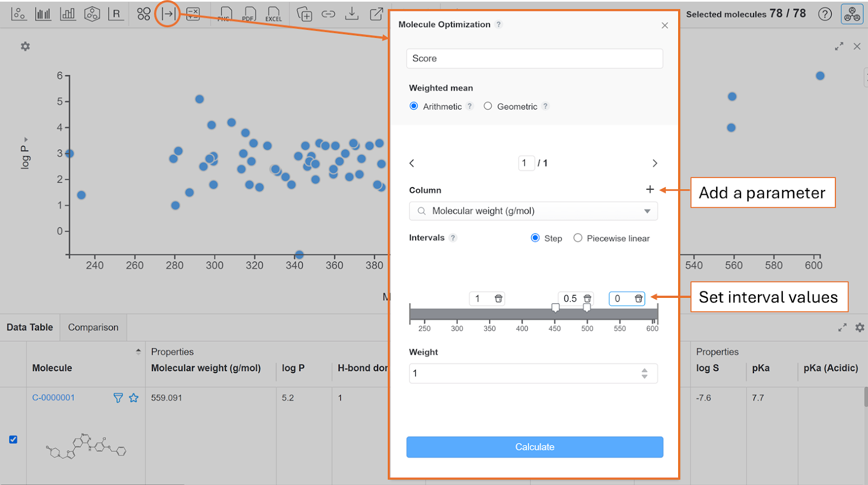Export data to EXCEL
The height and width of the screenshot is (485, 868).
273,14
